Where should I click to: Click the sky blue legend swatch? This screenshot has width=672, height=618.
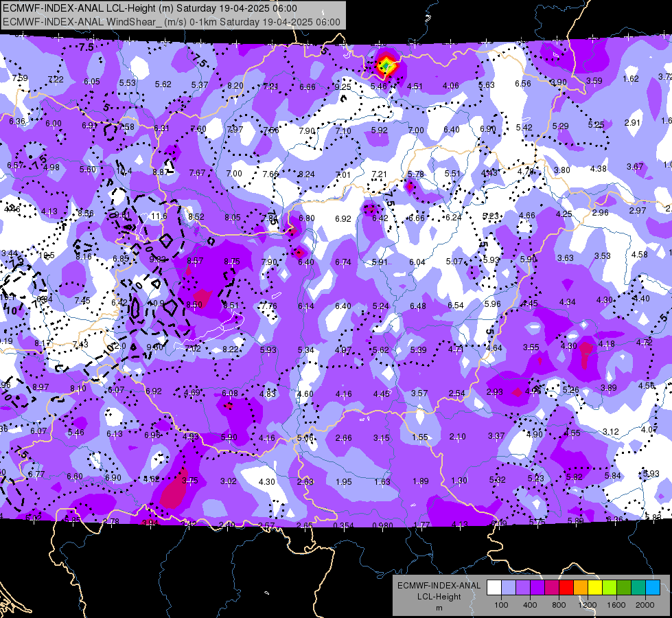[653, 588]
